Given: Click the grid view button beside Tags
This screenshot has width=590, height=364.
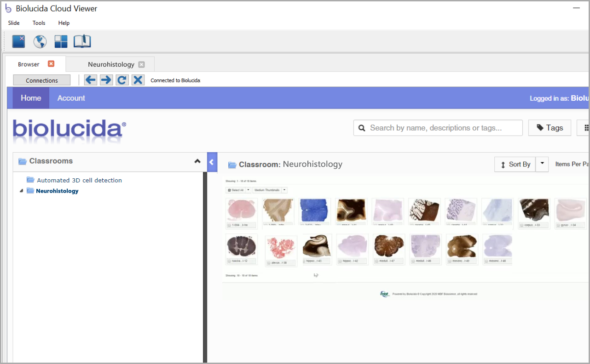Looking at the screenshot, I should click(583, 128).
